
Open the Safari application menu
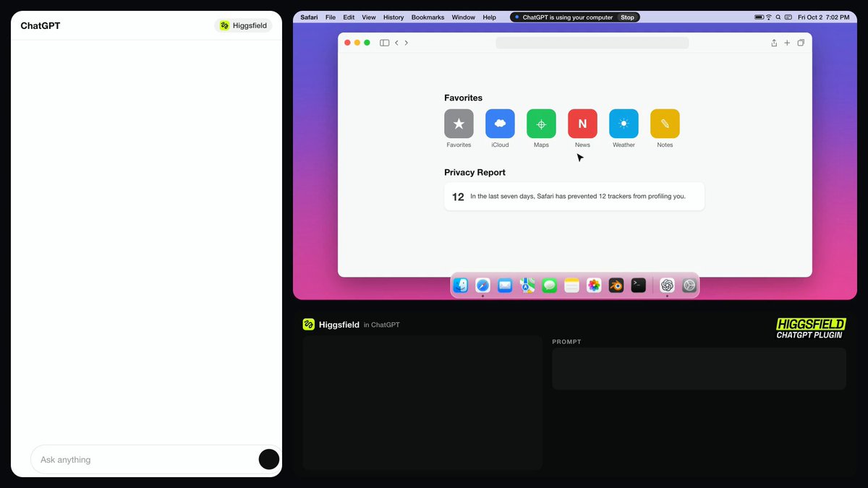click(x=309, y=17)
